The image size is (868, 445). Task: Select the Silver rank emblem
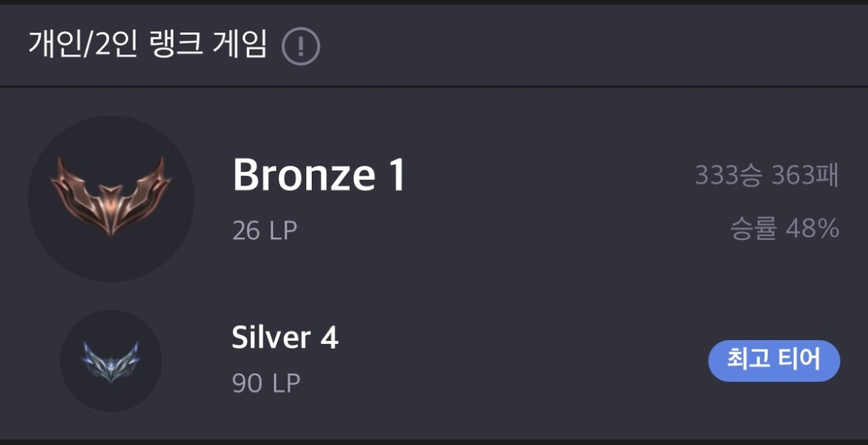111,361
